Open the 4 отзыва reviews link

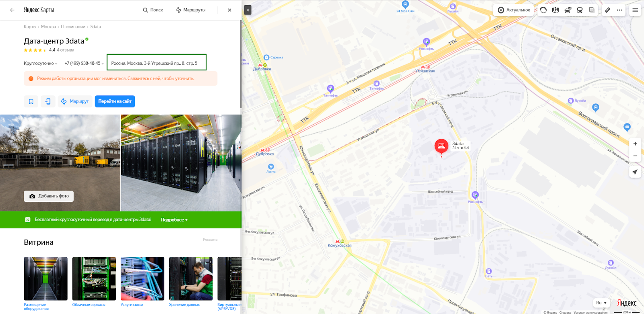pos(65,50)
